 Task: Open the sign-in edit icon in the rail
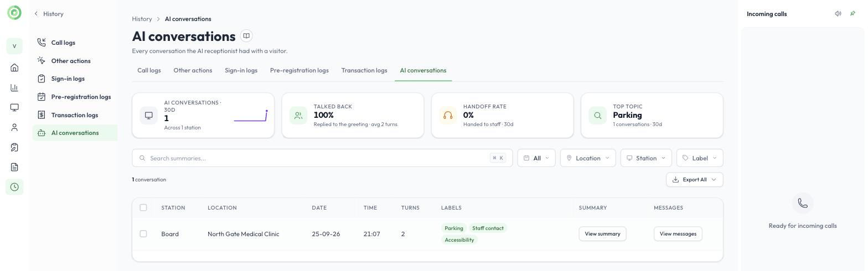coord(14,147)
